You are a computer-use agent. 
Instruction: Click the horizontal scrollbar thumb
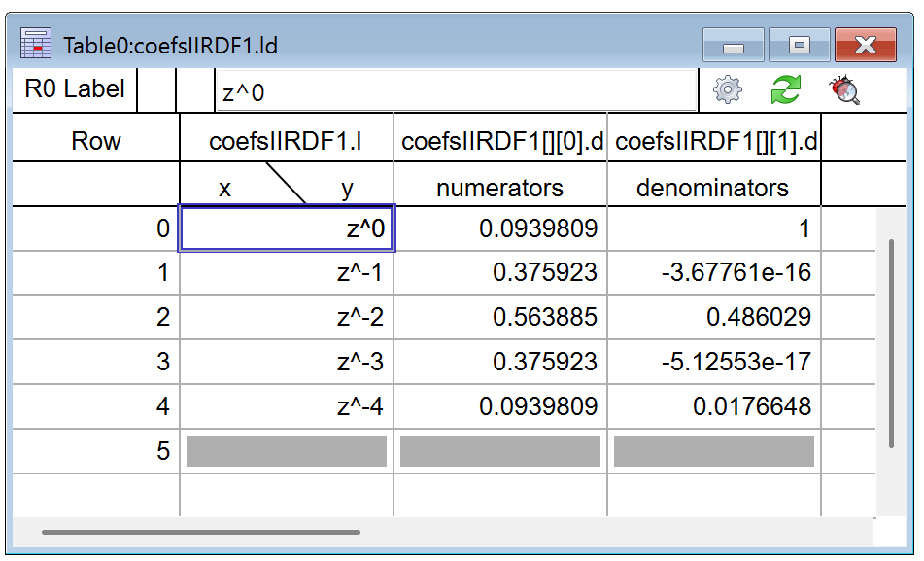click(x=200, y=532)
